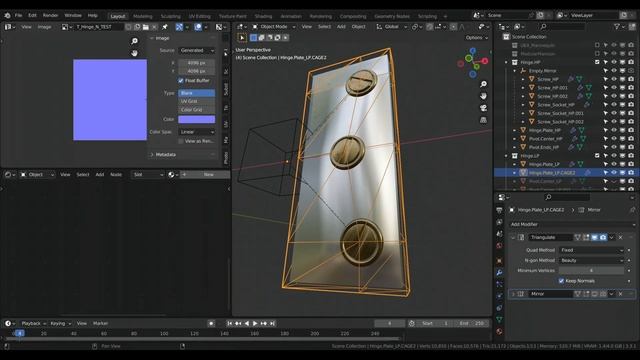The height and width of the screenshot is (360, 640).
Task: Open the viewport Options button
Action: point(476,38)
